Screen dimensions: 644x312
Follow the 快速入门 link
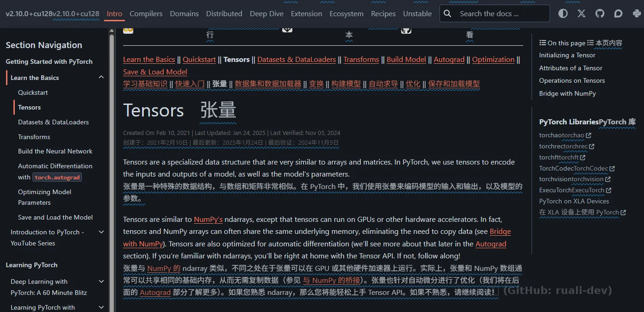pos(190,84)
